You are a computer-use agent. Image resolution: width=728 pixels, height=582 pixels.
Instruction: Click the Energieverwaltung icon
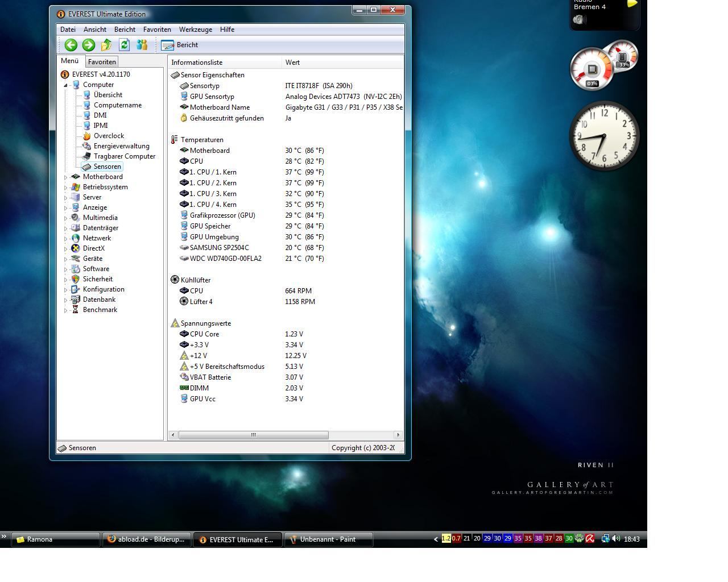(x=86, y=146)
